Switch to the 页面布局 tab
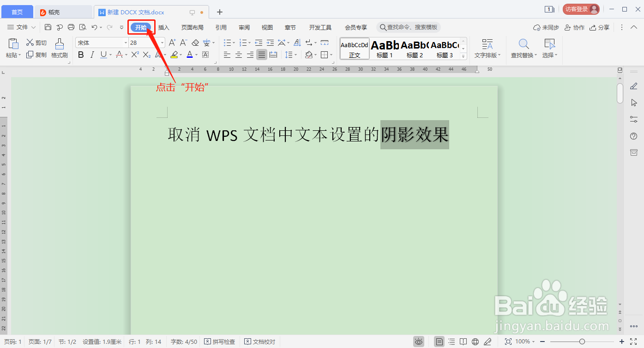Image resolution: width=644 pixels, height=348 pixels. pos(192,27)
